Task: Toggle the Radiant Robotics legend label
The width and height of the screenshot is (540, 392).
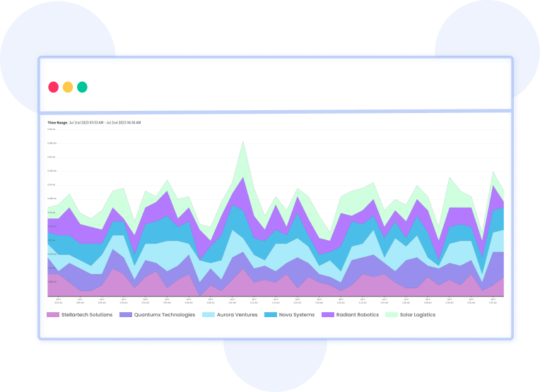Action: 357,314
